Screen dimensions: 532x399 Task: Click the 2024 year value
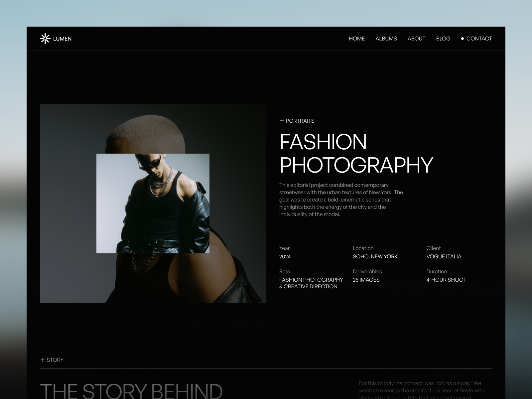[x=285, y=256]
